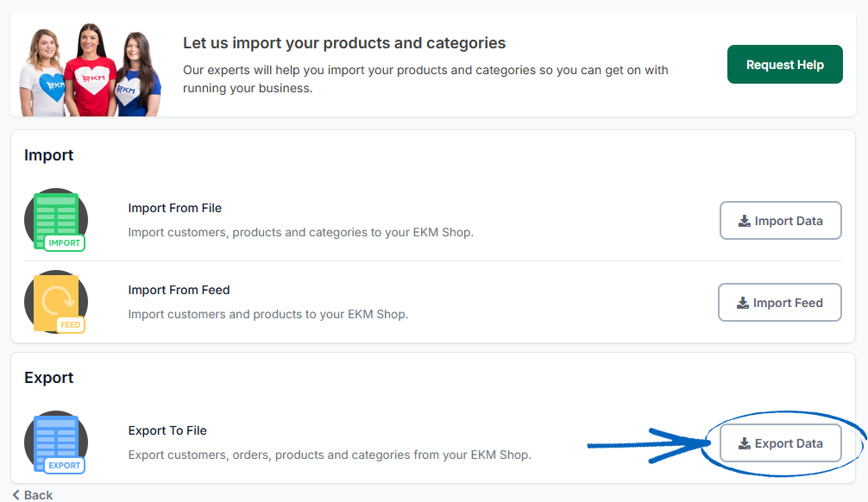Click the yellow Feed icon
868x502 pixels.
56,302
